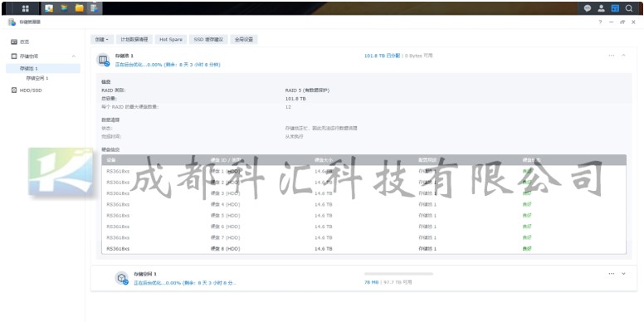Open the first taskbar application icon
This screenshot has height=322, width=644.
click(x=49, y=8)
